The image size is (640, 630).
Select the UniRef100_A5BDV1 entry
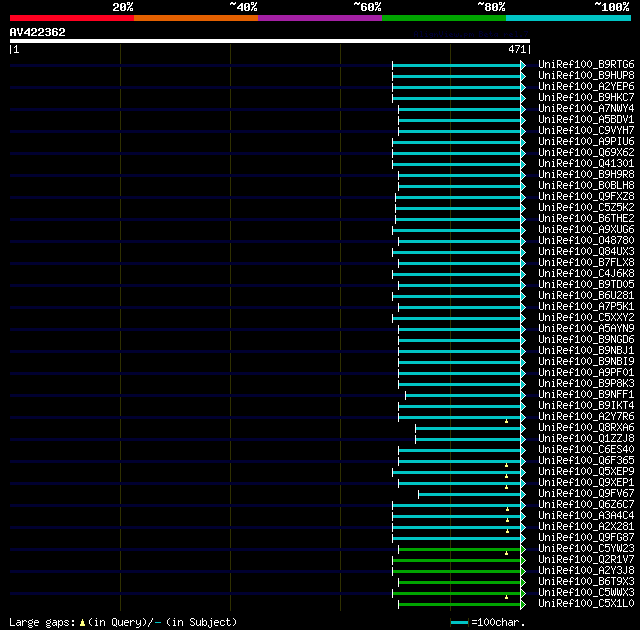pyautogui.click(x=586, y=120)
